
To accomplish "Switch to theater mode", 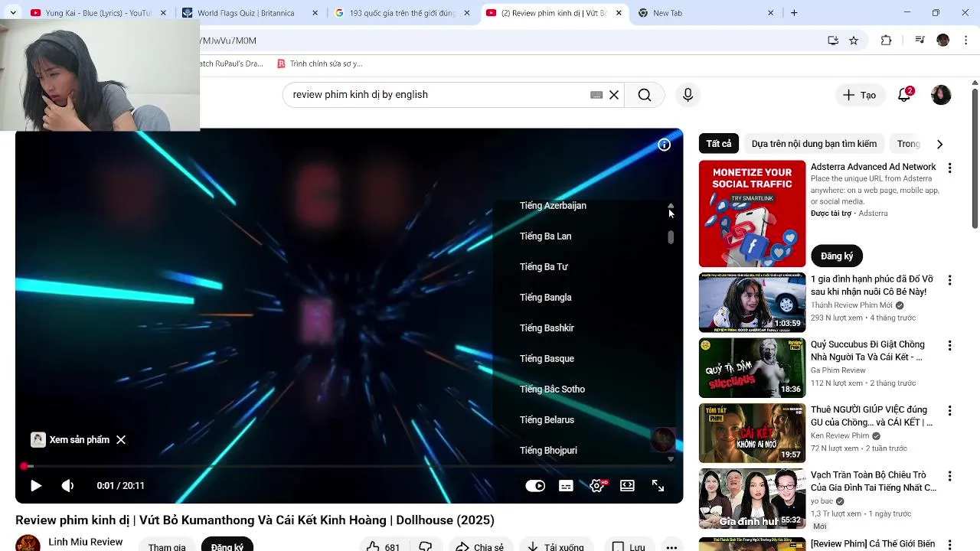I will (627, 486).
